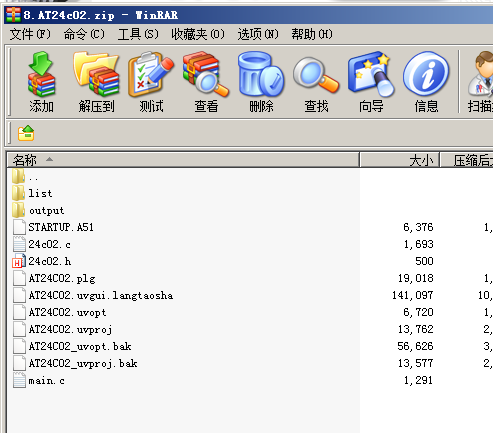Click the 24c02.c file icon

[x=19, y=244]
